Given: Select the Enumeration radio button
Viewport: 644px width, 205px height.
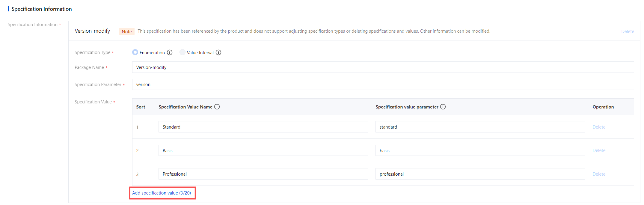Looking at the screenshot, I should pos(135,52).
